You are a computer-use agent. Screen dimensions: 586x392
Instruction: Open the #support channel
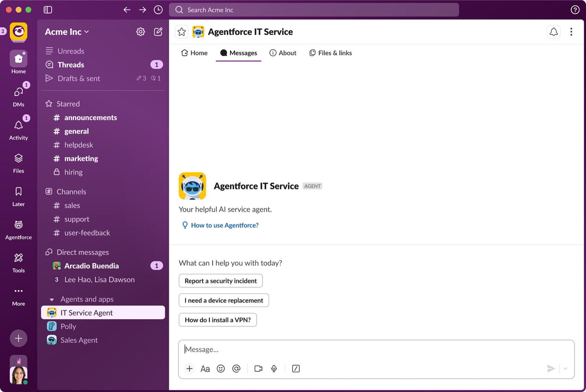103,219
